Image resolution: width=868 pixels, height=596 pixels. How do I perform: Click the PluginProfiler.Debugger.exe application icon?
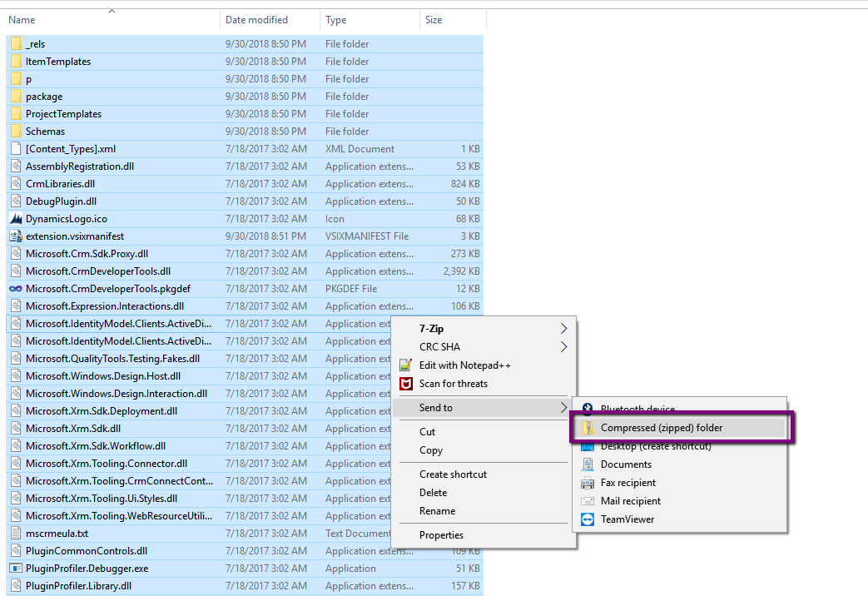coord(15,569)
